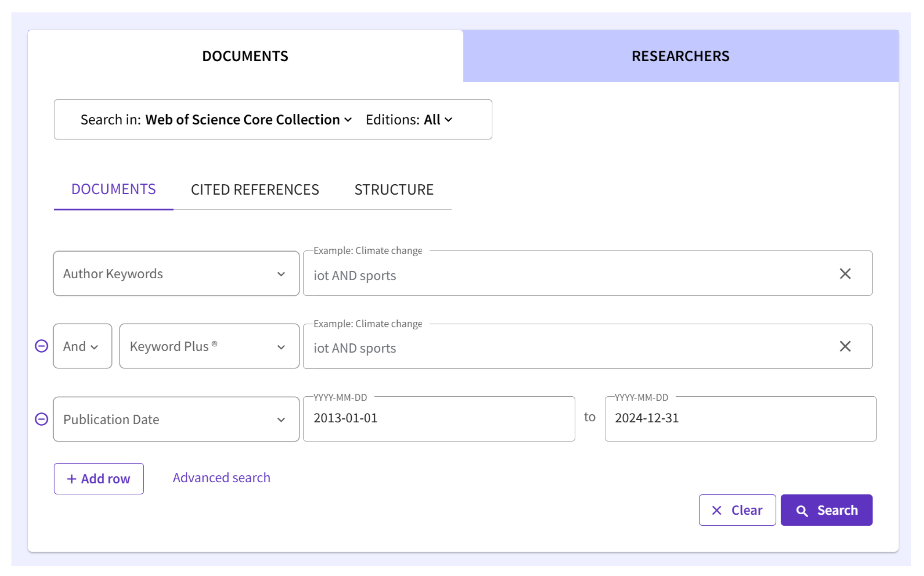Switch to the Researchers tab
This screenshot has width=924, height=576.
click(680, 56)
